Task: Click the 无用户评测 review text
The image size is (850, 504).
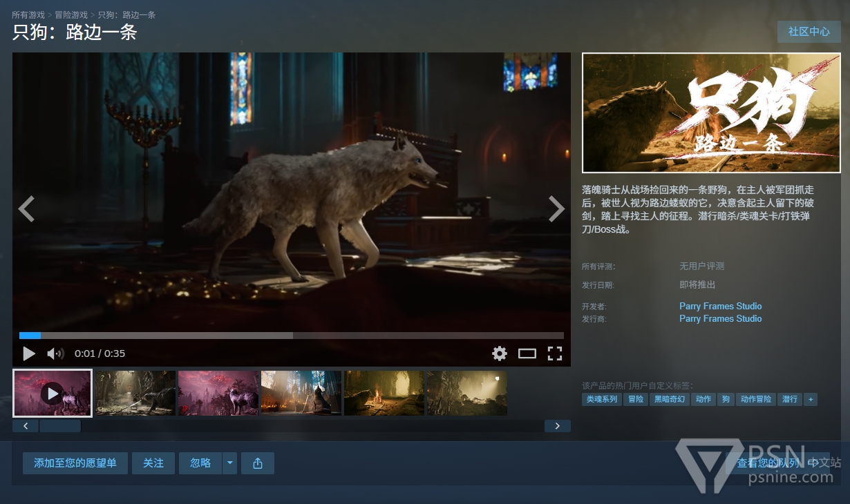Action: click(x=701, y=266)
